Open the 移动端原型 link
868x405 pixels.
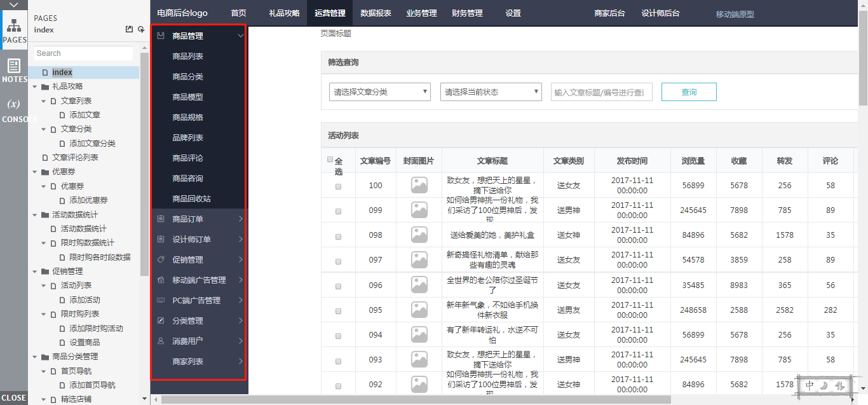click(x=735, y=14)
